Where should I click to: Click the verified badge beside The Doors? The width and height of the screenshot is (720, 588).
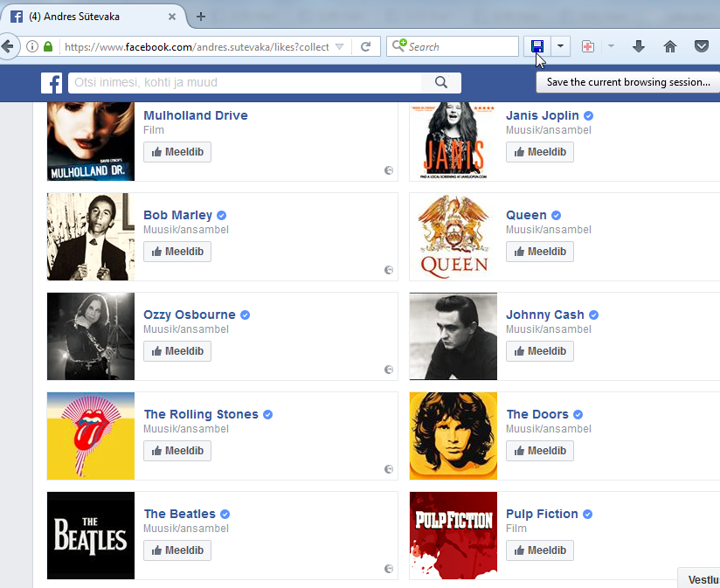tap(578, 414)
